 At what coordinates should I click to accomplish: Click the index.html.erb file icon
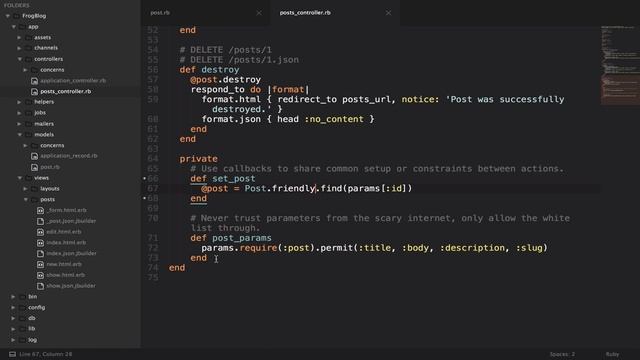(40, 243)
